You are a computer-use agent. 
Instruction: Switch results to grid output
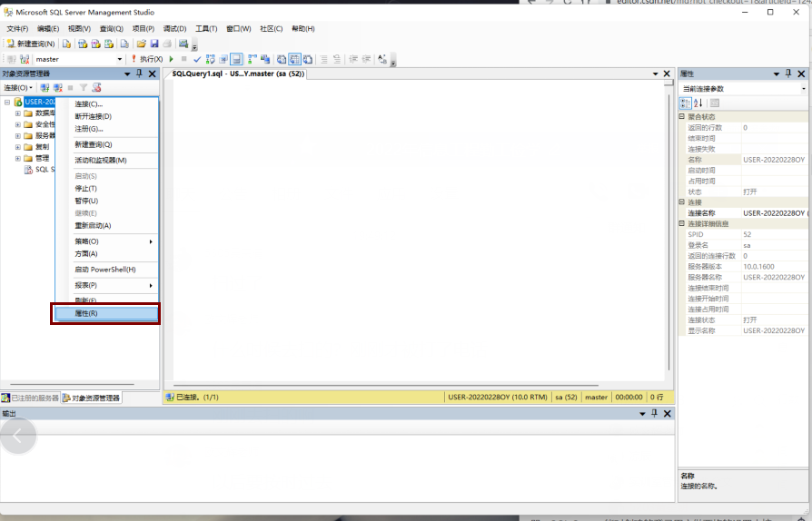pyautogui.click(x=294, y=59)
